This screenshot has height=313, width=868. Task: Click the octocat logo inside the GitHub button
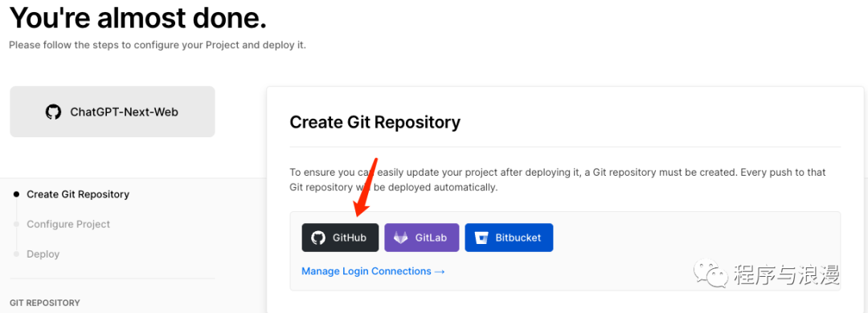point(318,238)
